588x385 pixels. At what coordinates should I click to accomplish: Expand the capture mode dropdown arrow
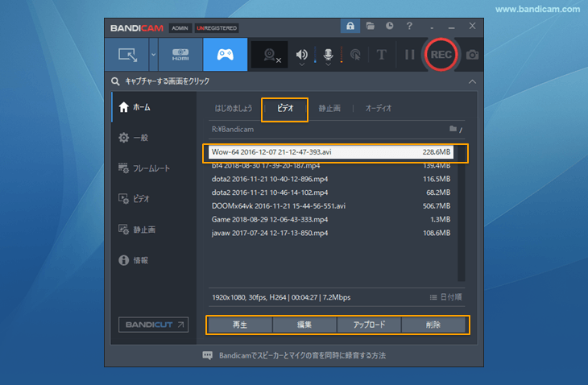click(x=153, y=56)
